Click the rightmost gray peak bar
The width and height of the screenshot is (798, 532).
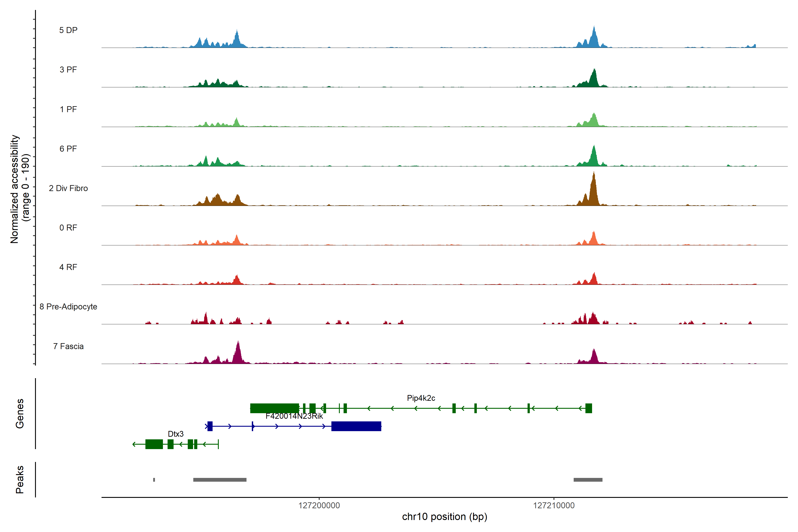point(588,480)
